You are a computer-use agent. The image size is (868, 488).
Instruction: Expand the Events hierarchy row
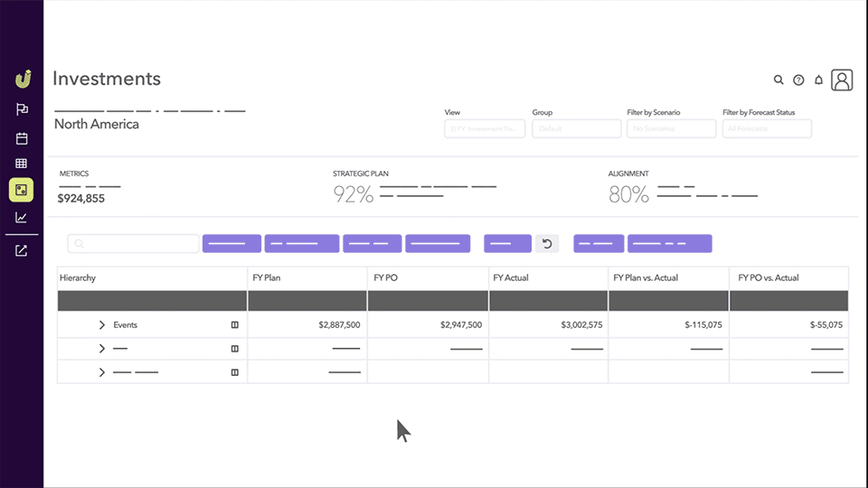tap(102, 324)
